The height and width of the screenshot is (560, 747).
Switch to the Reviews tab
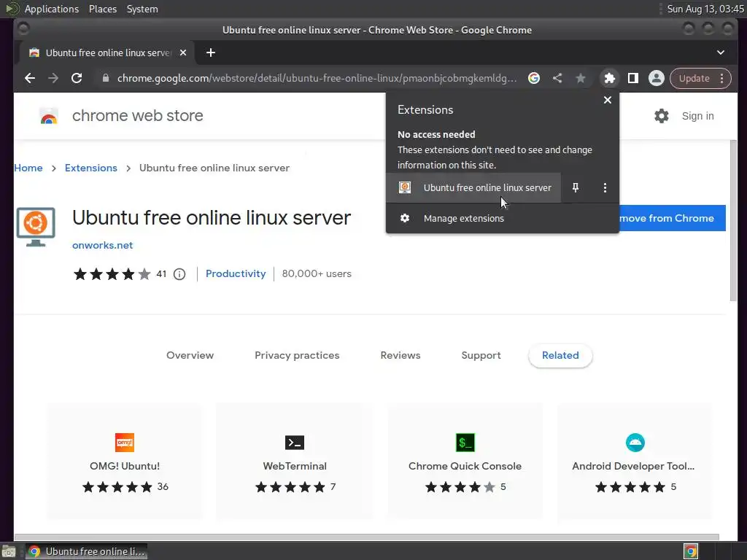pyautogui.click(x=400, y=355)
